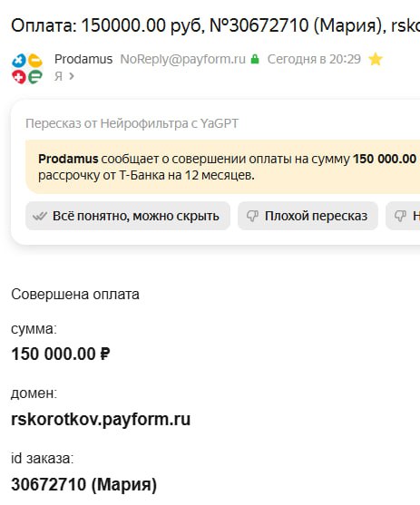Click sender name Prodamus
420x505 pixels.
(x=83, y=59)
